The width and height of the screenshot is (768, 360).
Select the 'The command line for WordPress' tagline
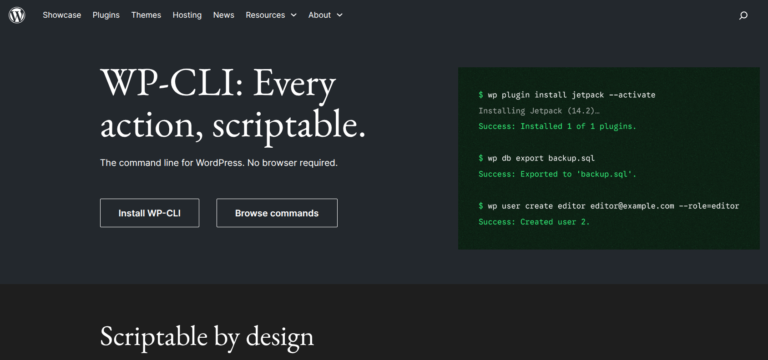pyautogui.click(x=218, y=163)
